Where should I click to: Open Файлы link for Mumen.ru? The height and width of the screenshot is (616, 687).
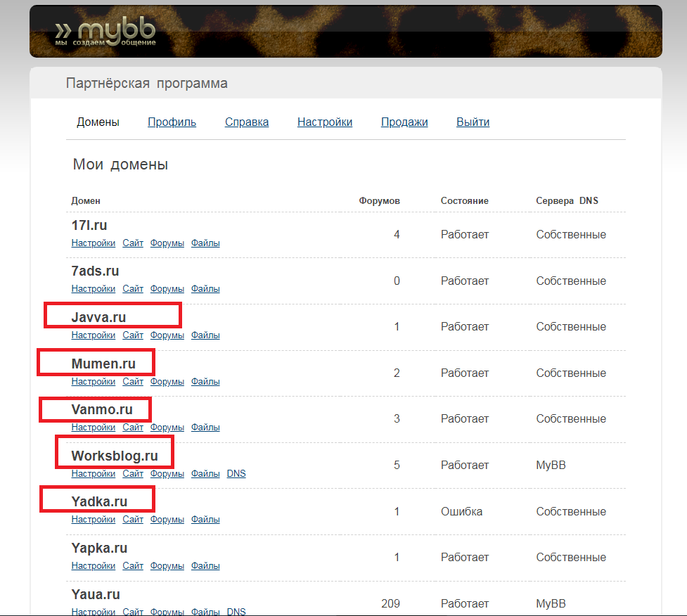coord(205,382)
